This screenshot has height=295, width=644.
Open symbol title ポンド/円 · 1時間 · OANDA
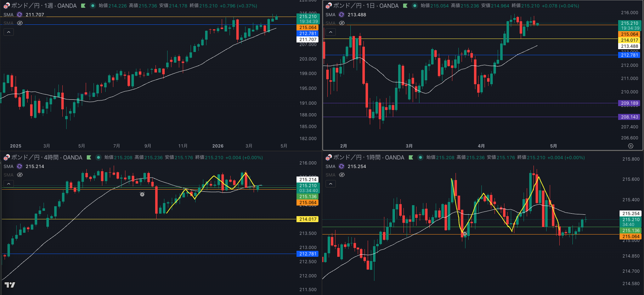click(369, 157)
